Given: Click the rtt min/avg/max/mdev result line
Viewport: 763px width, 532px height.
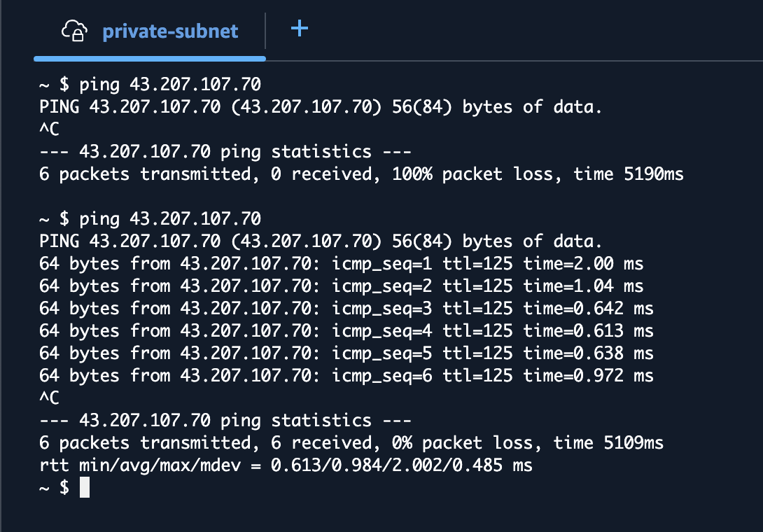Looking at the screenshot, I should tap(286, 465).
